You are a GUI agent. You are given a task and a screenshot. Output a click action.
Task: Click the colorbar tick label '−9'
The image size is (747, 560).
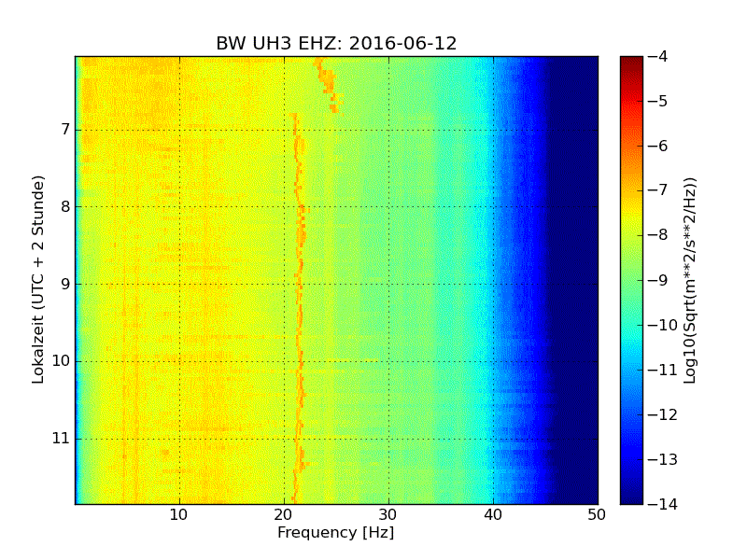click(658, 280)
